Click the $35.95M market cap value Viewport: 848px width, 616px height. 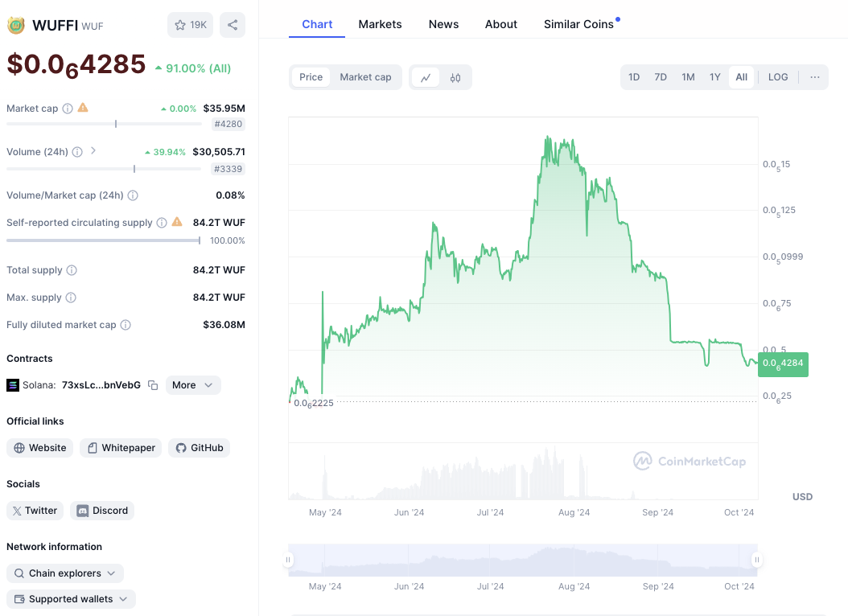click(224, 109)
